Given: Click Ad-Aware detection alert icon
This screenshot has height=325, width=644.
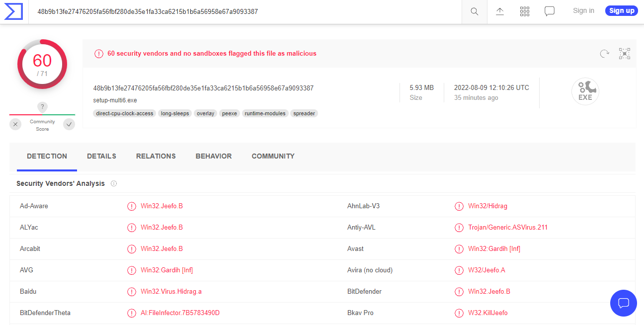Looking at the screenshot, I should click(x=132, y=206).
